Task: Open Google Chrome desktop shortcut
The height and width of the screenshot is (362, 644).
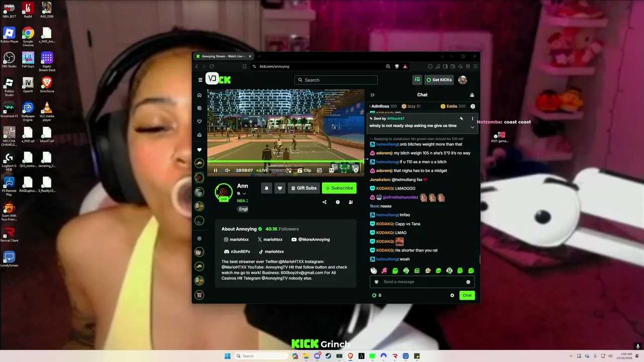Action: [28, 37]
